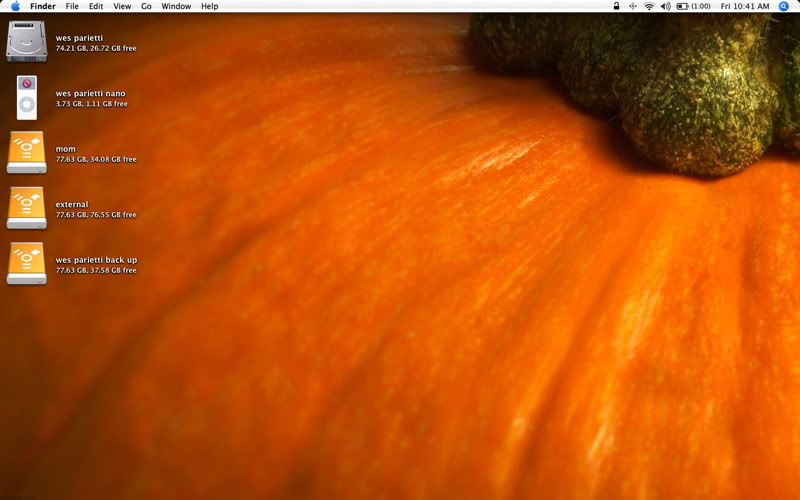This screenshot has width=800, height=500.
Task: Open the Window menu
Action: [x=176, y=6]
